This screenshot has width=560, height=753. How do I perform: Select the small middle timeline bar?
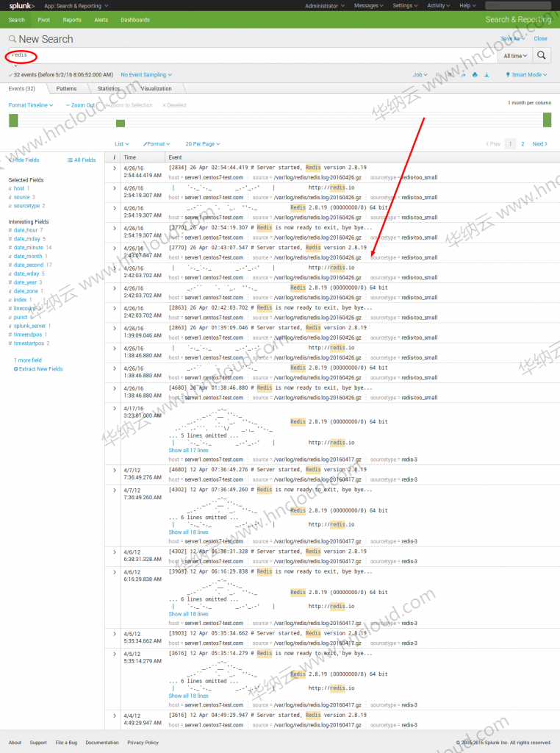(x=121, y=124)
